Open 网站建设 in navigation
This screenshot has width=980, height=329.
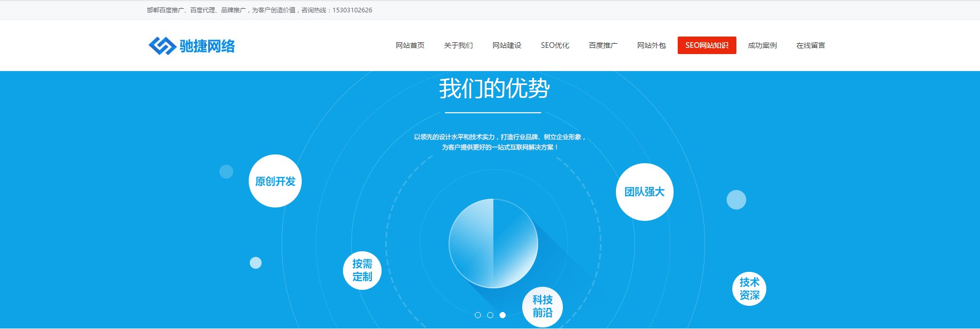click(507, 45)
